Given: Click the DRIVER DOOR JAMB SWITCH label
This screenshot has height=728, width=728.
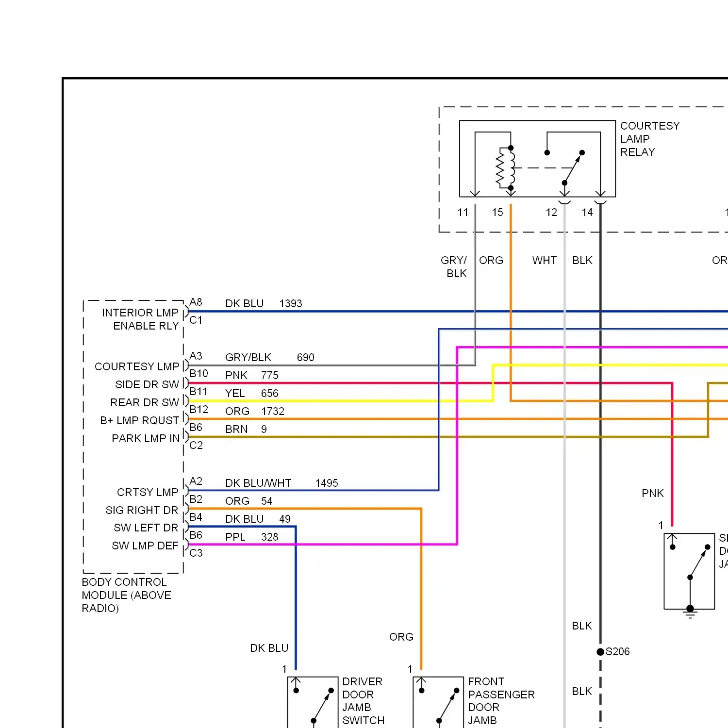Looking at the screenshot, I should [x=363, y=701].
